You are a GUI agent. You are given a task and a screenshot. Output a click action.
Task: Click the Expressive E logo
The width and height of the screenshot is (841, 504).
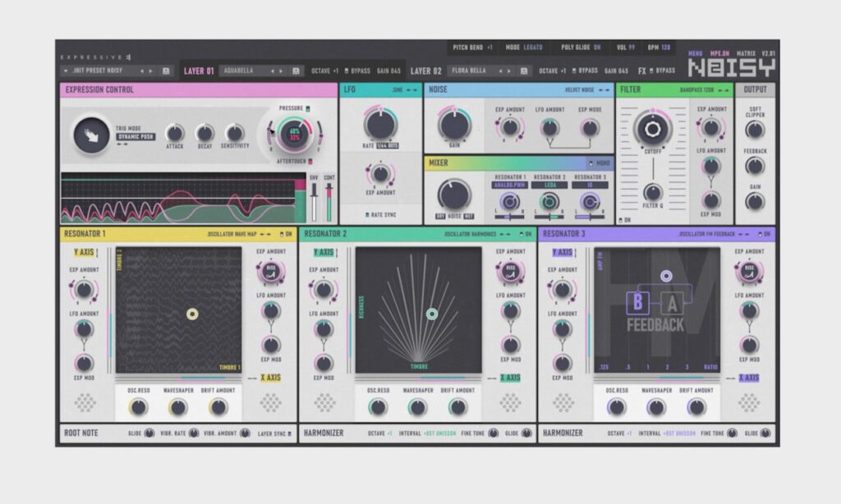coord(95,57)
